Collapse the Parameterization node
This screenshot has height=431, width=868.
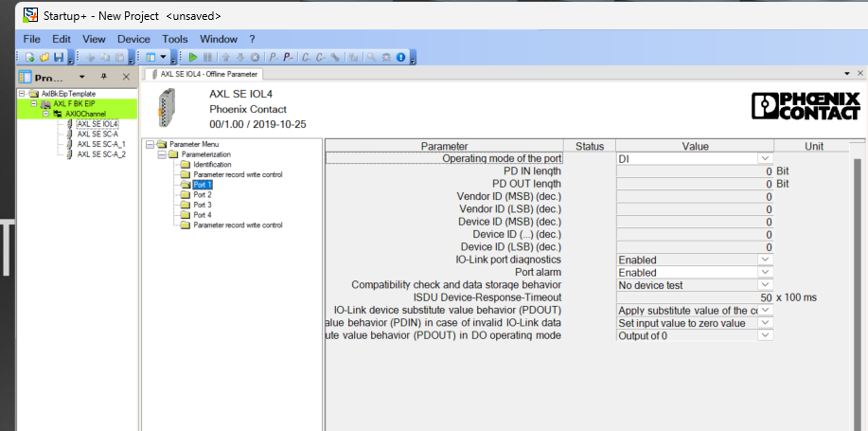162,154
